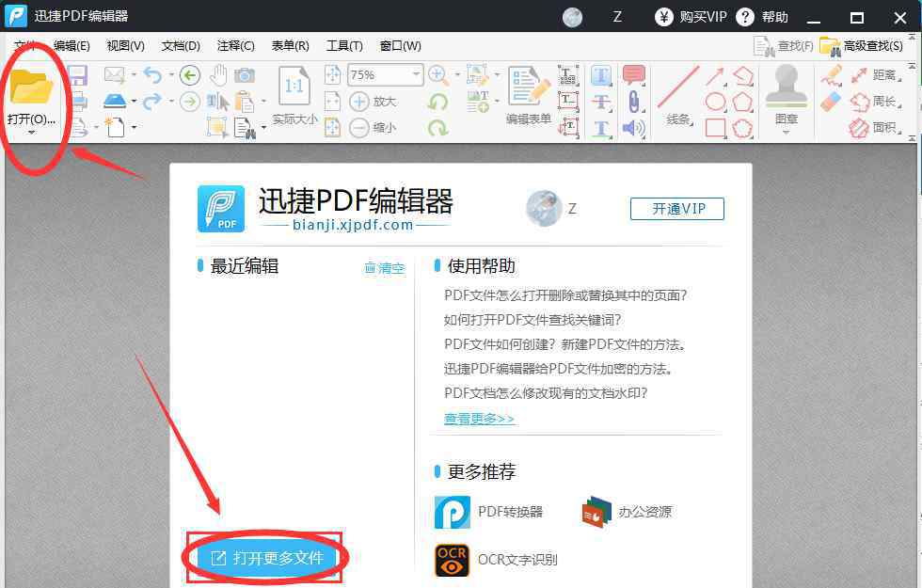The width and height of the screenshot is (922, 588).
Task: Select the snapshot camera tool
Action: point(245,75)
